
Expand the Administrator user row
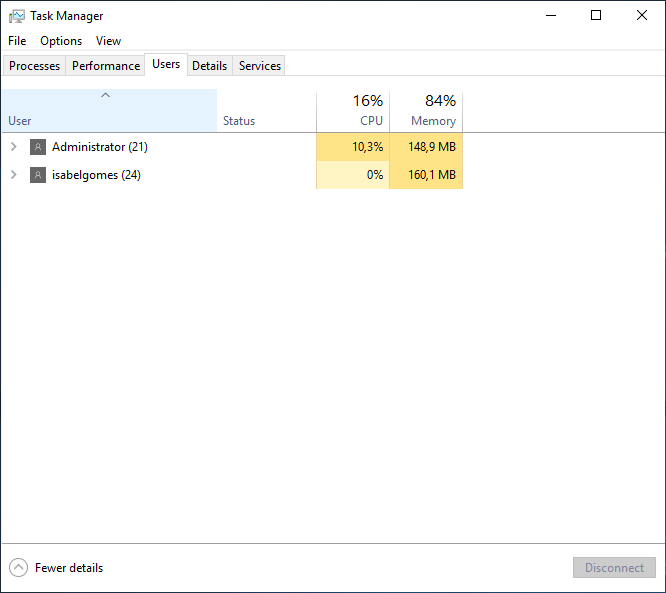pos(13,147)
